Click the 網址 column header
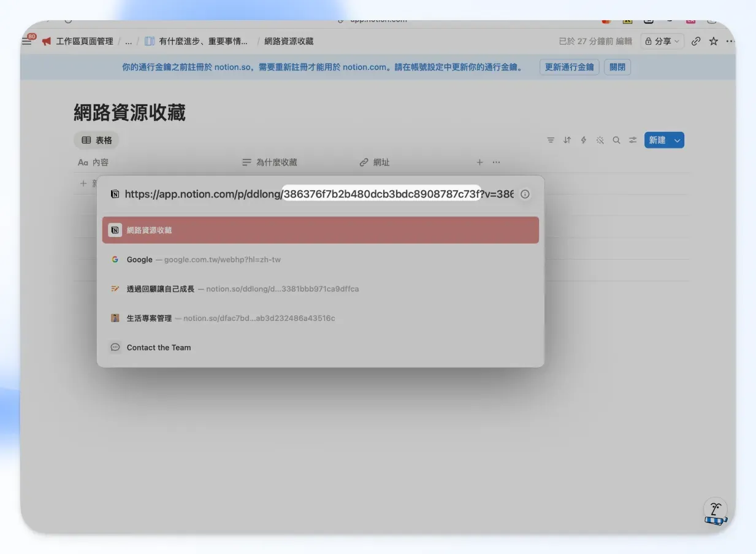The image size is (756, 554). pos(375,163)
